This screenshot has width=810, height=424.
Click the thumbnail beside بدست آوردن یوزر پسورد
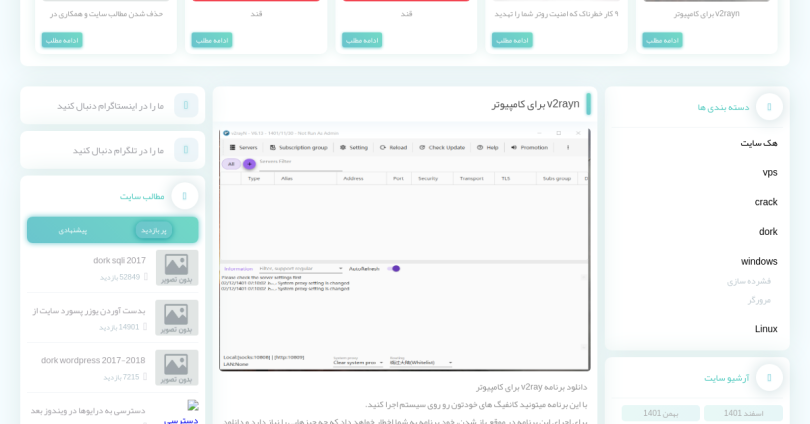pyautogui.click(x=177, y=318)
